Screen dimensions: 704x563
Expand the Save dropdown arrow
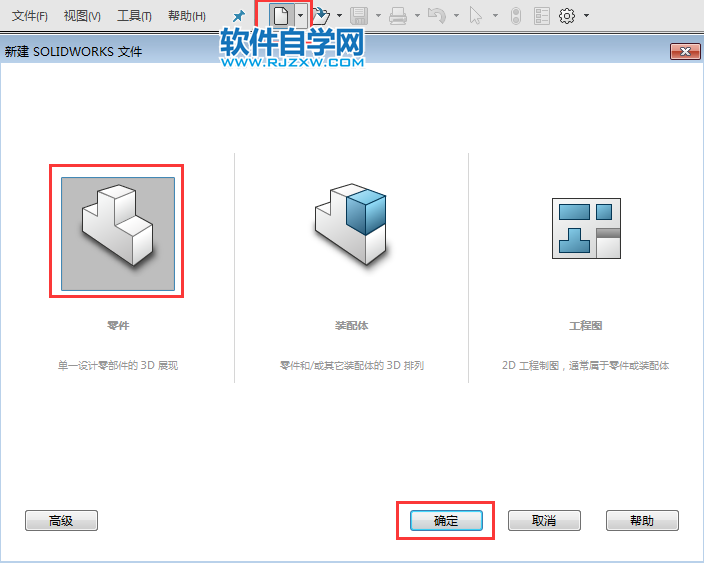(x=378, y=16)
